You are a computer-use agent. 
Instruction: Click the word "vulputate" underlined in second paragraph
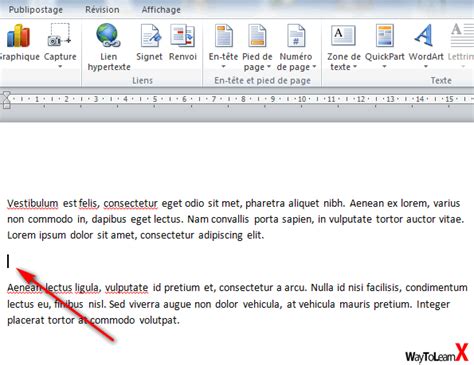[x=127, y=287]
